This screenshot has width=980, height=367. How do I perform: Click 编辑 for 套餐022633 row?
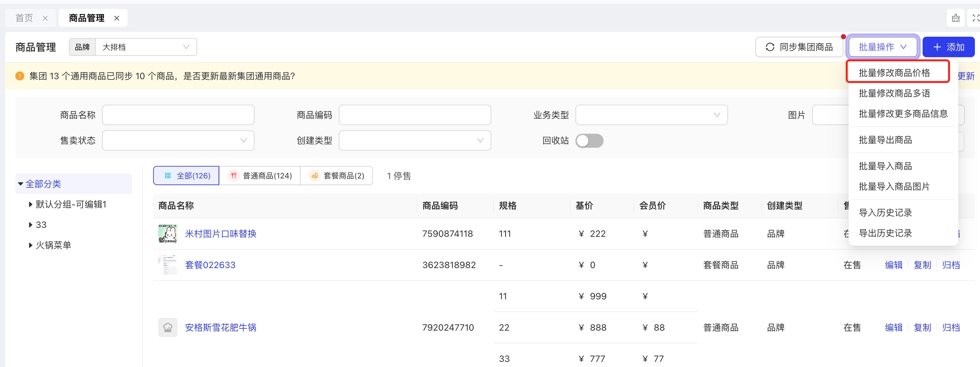coord(894,265)
